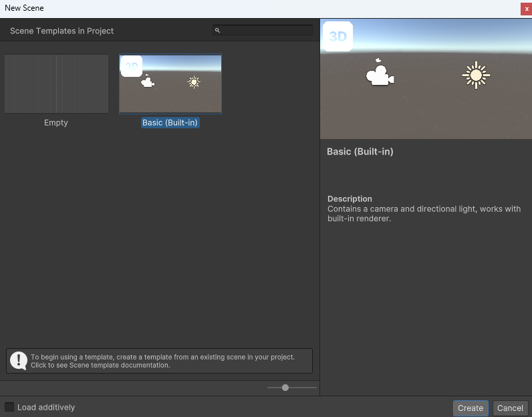This screenshot has width=532, height=417.
Task: Click the sun light icon in large preview
Action: click(x=476, y=75)
